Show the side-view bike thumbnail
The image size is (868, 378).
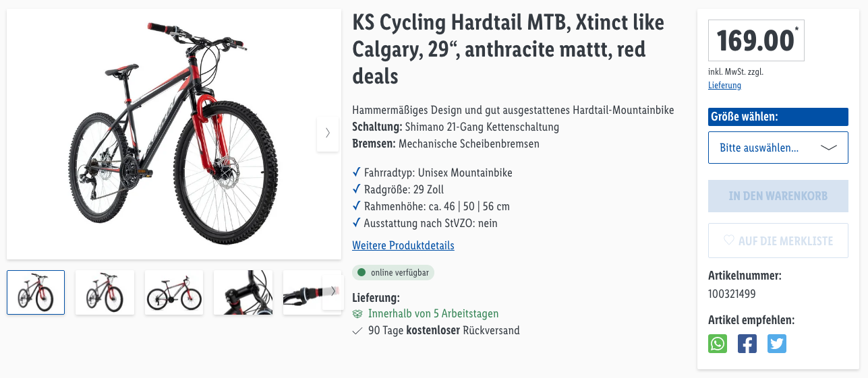pyautogui.click(x=174, y=292)
